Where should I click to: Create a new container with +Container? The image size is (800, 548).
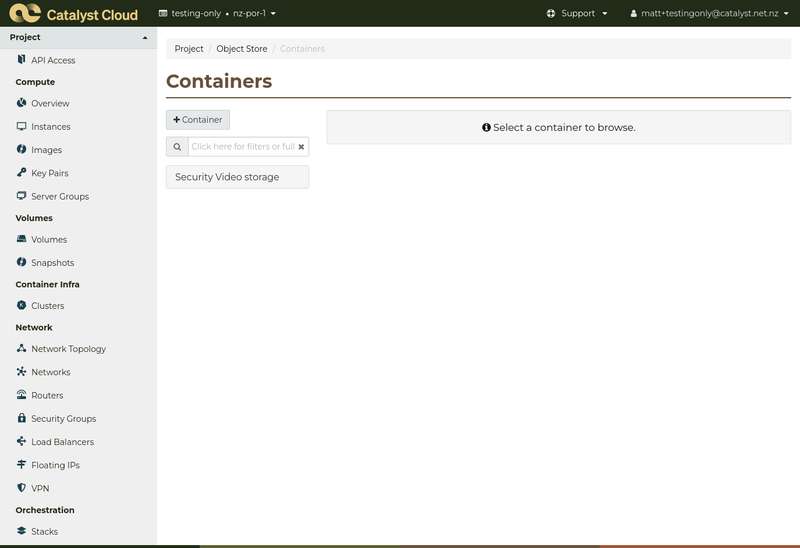pos(198,119)
